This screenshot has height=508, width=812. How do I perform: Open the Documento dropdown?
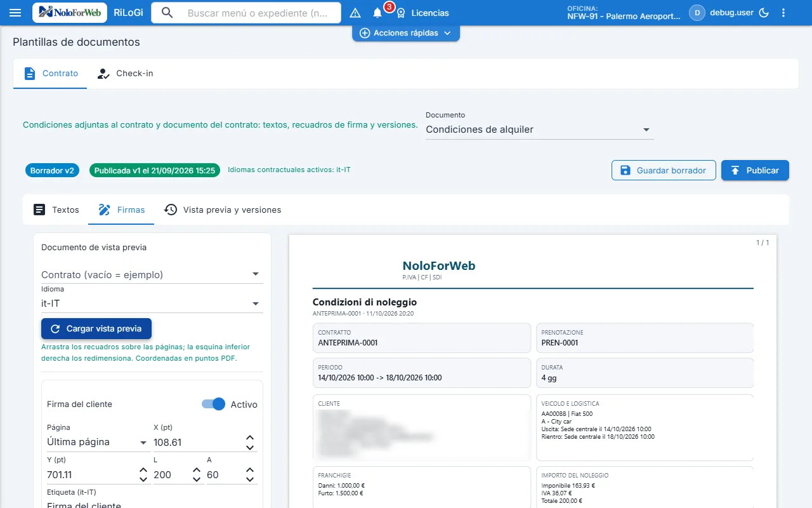539,130
